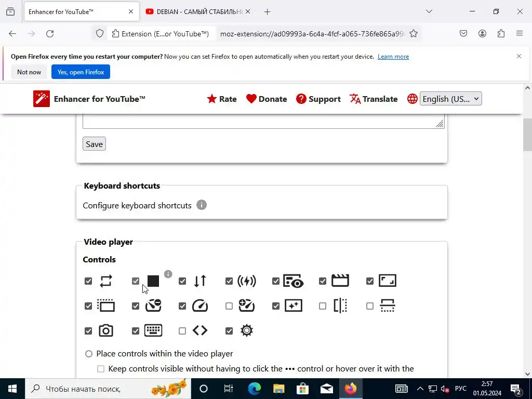Viewport: 532px width, 399px height.
Task: Uncheck the black square control checkbox
Action: point(136,281)
